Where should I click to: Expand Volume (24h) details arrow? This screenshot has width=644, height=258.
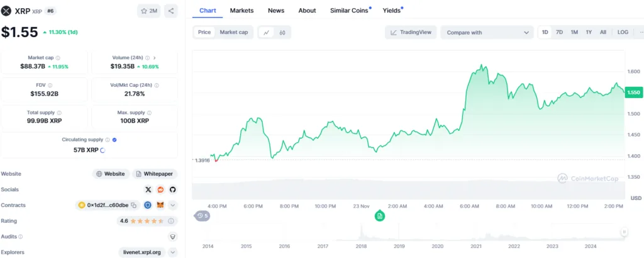tap(155, 58)
